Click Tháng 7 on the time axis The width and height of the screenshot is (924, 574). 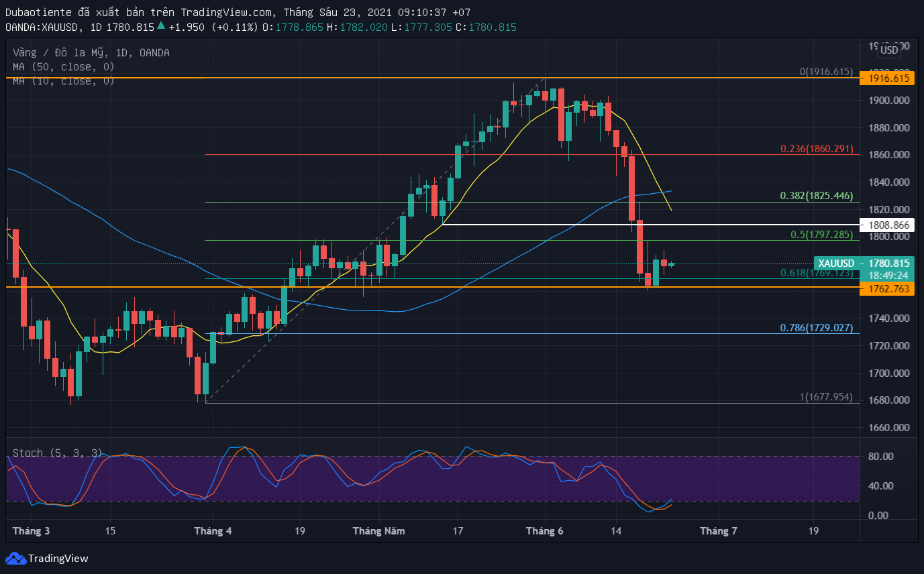719,531
